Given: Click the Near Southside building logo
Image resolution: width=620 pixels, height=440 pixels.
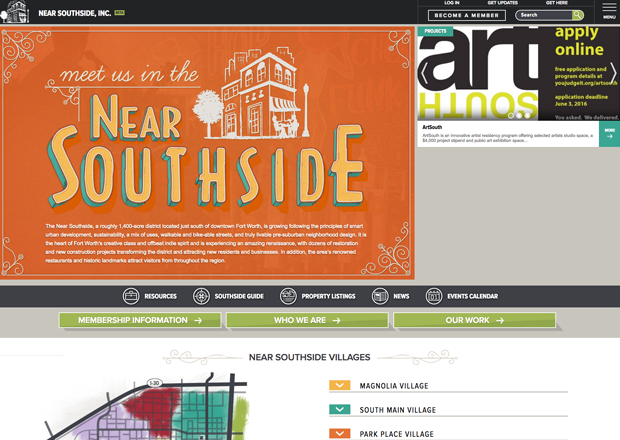Looking at the screenshot, I should (x=15, y=12).
